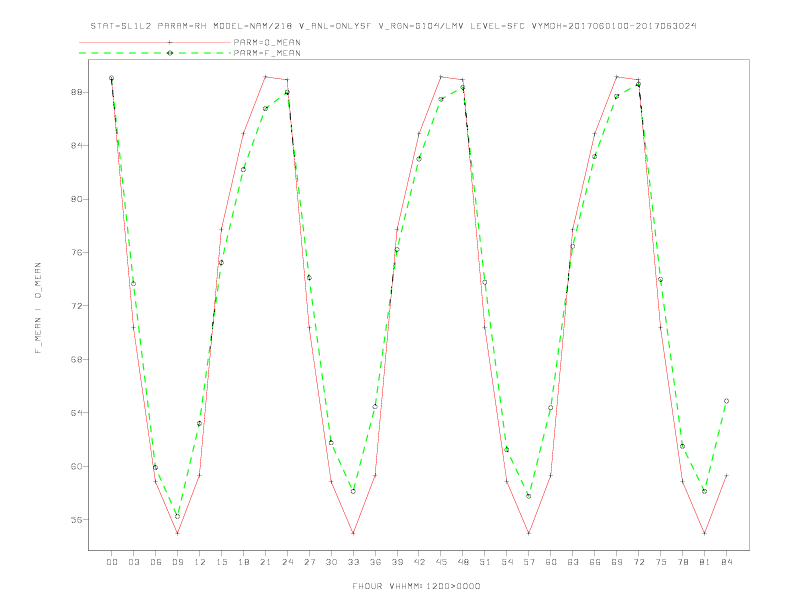Click the PARM=O_MEAN legend label
Viewport: 792px width, 612px height.
click(x=267, y=42)
